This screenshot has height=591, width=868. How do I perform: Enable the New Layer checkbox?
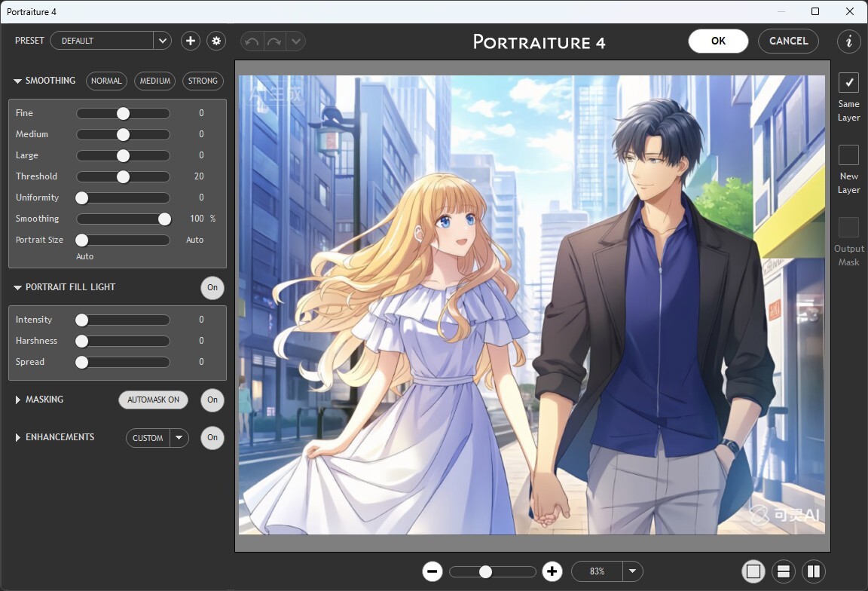tap(848, 155)
